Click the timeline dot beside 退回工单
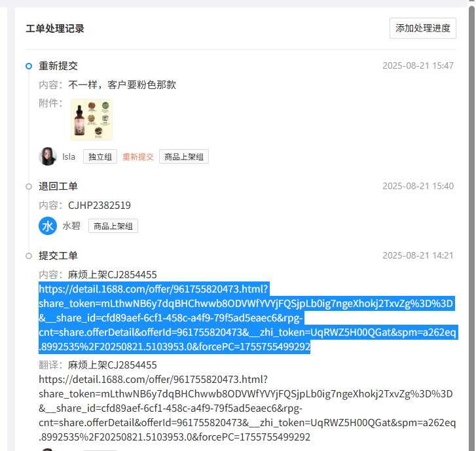 click(x=29, y=187)
